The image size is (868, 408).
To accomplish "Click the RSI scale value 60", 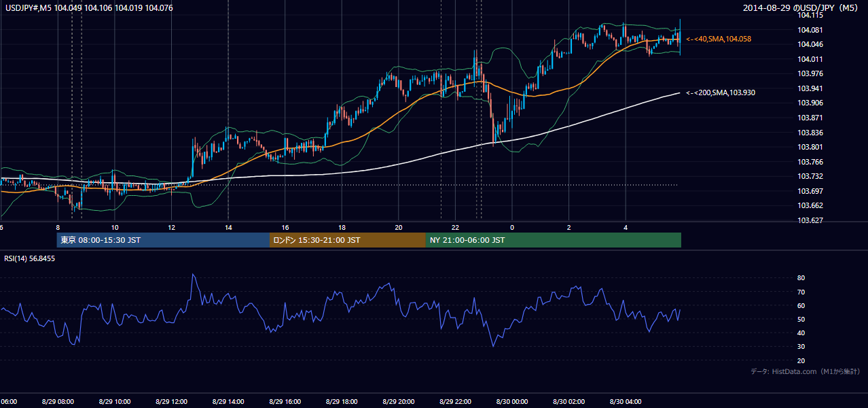I will [x=801, y=305].
